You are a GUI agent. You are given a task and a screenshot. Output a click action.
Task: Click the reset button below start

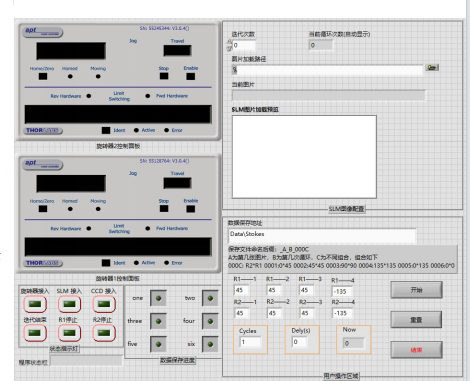[416, 320]
